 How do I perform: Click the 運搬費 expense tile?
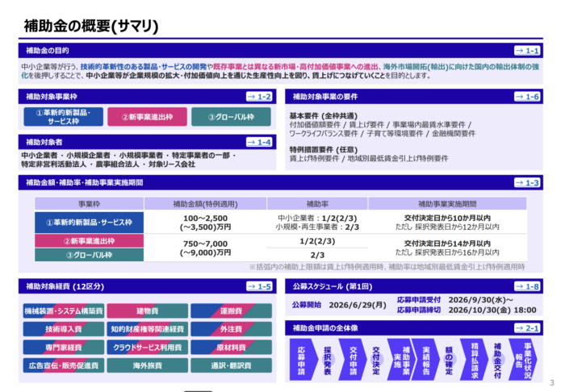(232, 311)
